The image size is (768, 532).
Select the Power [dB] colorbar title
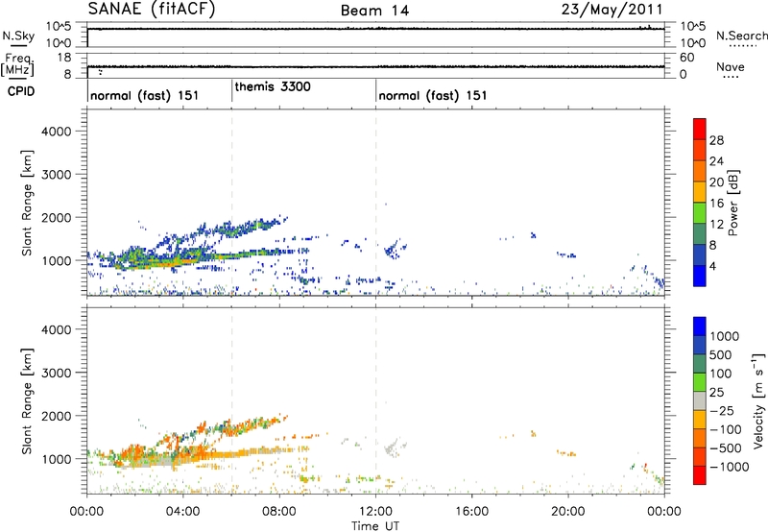[732, 203]
